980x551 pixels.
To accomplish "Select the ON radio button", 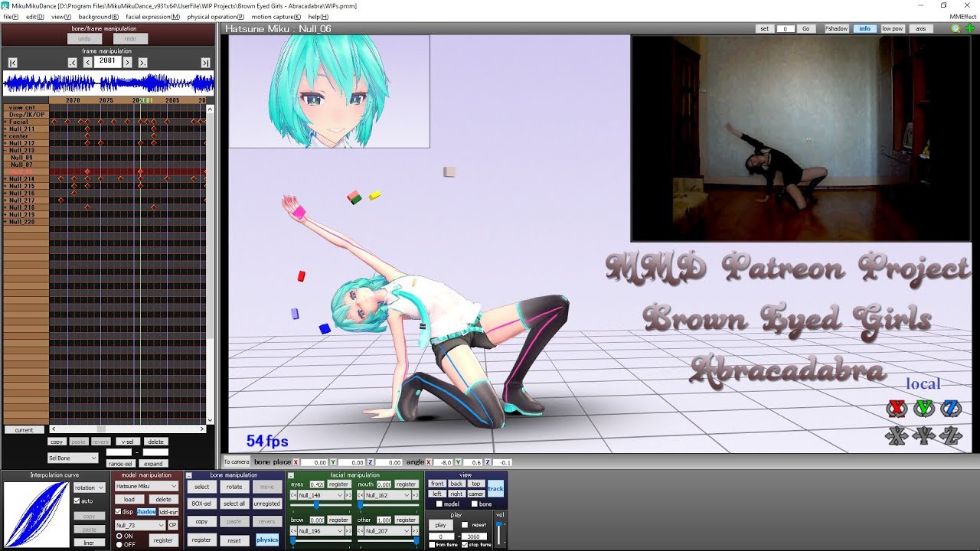I will click(x=119, y=536).
